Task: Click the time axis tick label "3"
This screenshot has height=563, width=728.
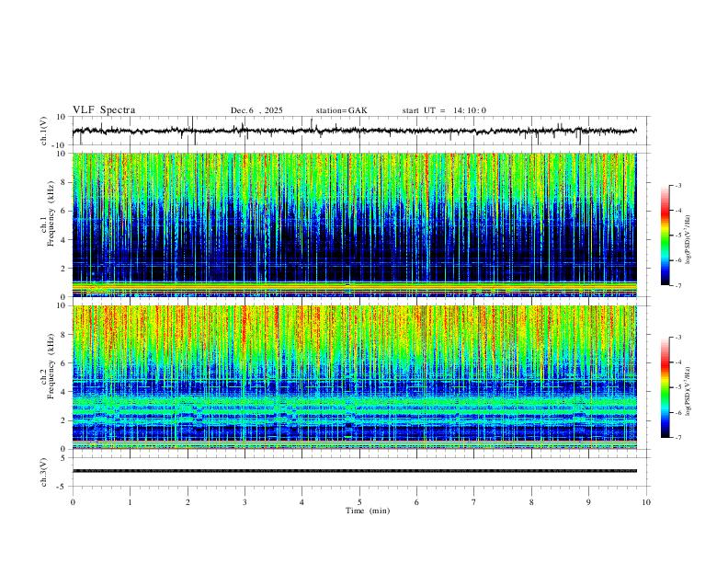Action: pos(245,502)
